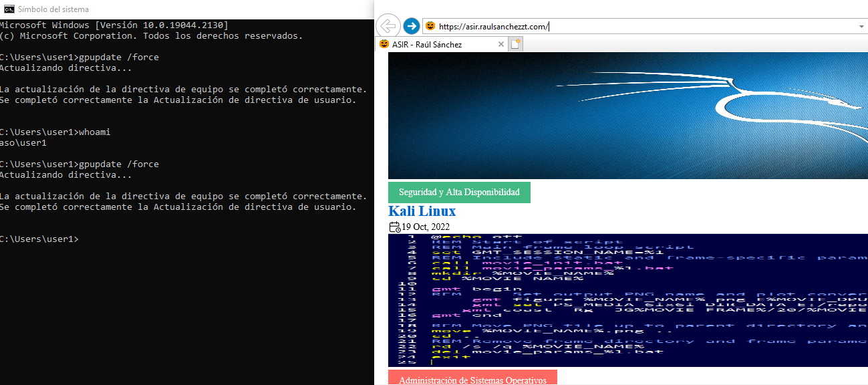Open the Kali Linux post title link
The width and height of the screenshot is (868, 385).
click(x=422, y=211)
